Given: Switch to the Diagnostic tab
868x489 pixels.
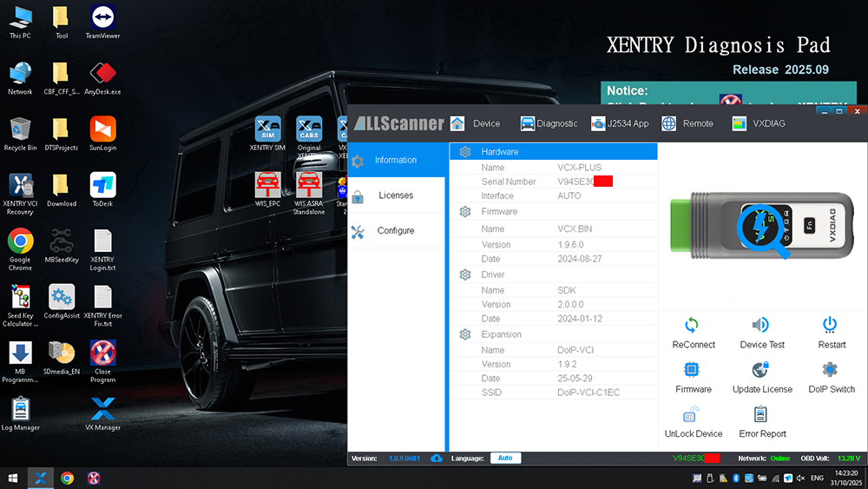Looking at the screenshot, I should [549, 124].
